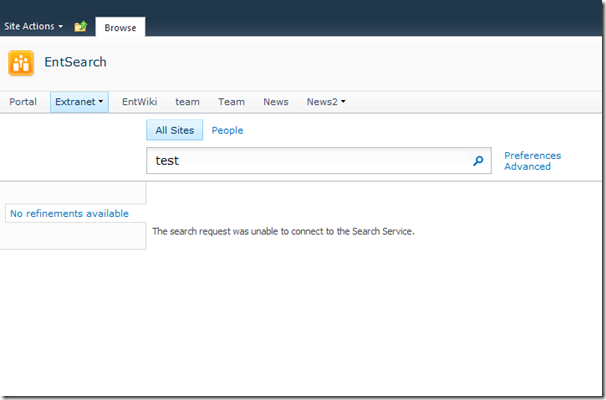The width and height of the screenshot is (606, 400).
Task: Open the EntSearch site title link
Action: [75, 62]
